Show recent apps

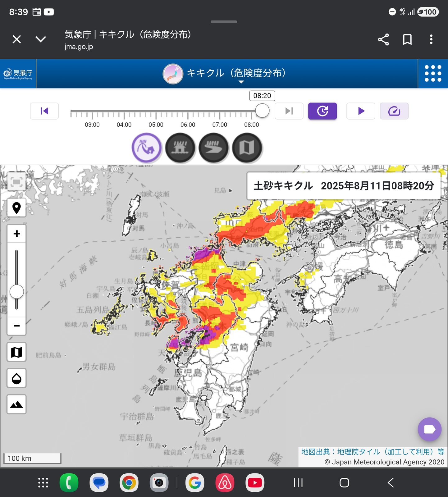298,483
